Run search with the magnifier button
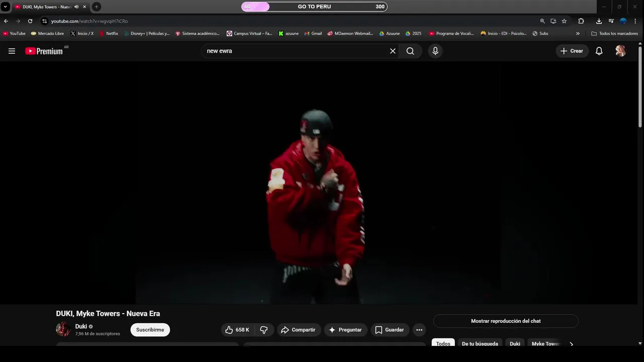Image resolution: width=644 pixels, height=362 pixels. coord(411,51)
